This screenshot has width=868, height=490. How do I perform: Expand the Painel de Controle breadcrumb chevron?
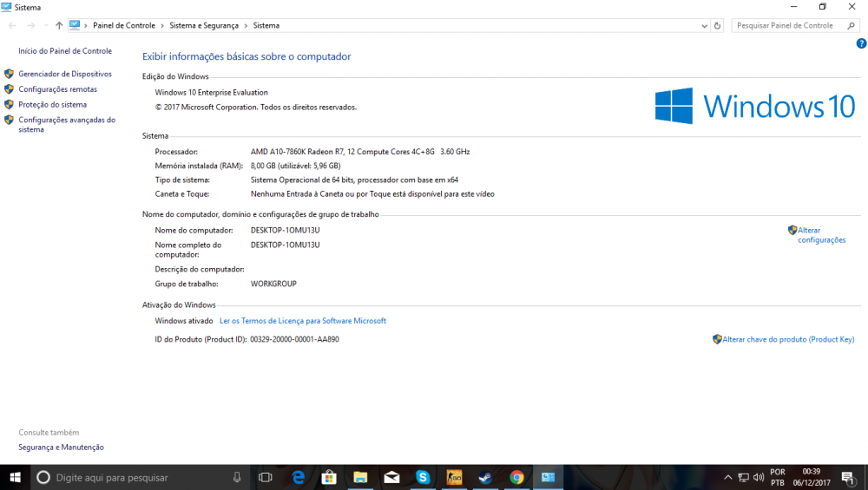tap(162, 26)
